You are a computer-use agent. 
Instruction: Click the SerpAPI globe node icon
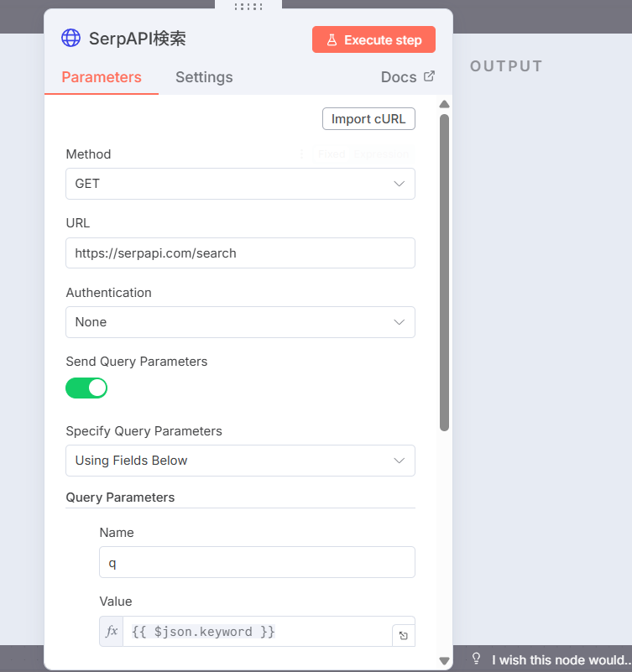pos(71,38)
